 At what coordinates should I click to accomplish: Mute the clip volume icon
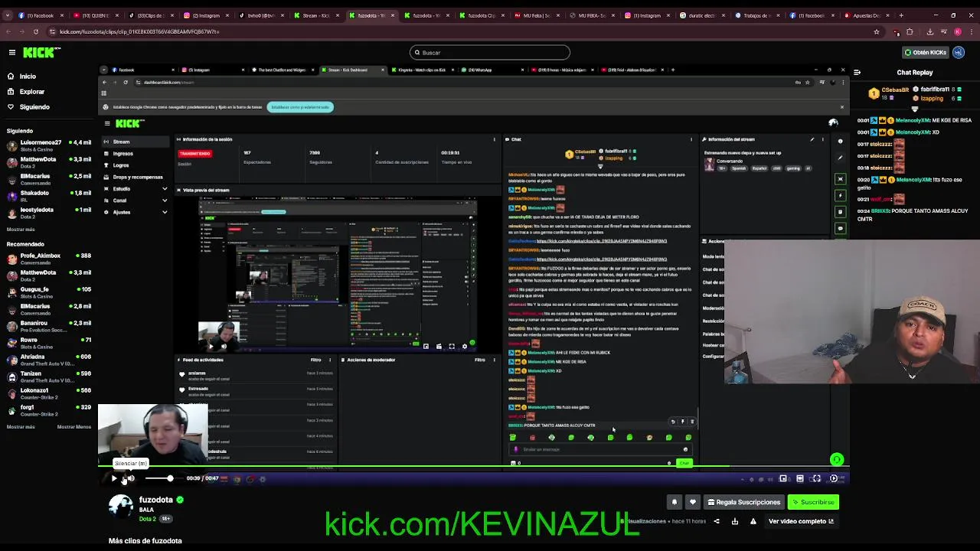pos(131,478)
